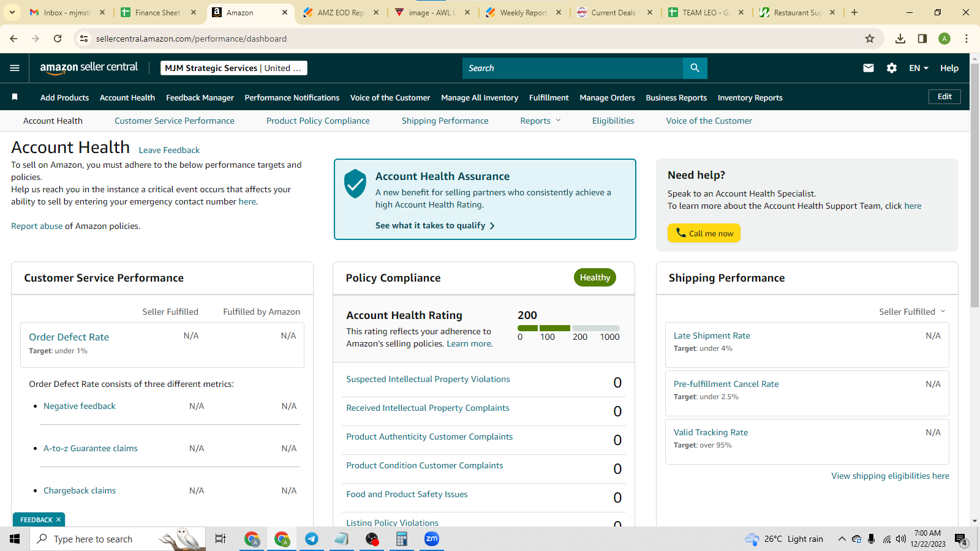Screen dimensions: 980x551
Task: Open Customer Service Performance tab
Action: pyautogui.click(x=175, y=121)
